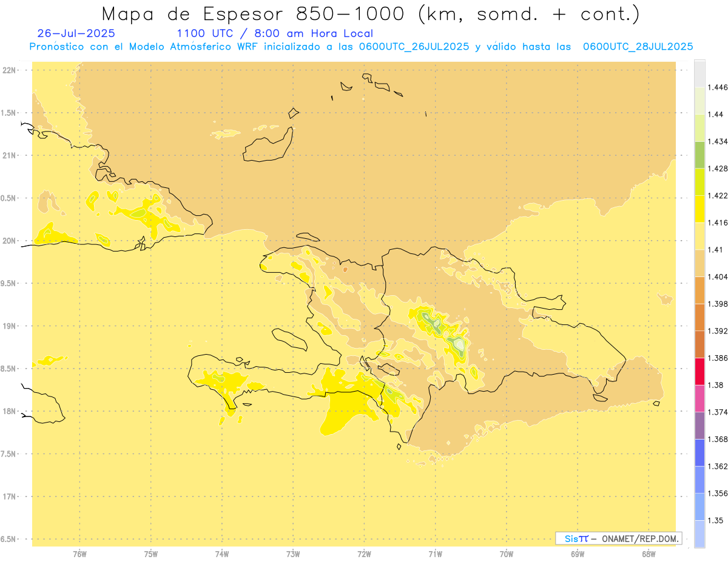728x562 pixels.
Task: Click the 21N latitude label
Action: pos(8,155)
